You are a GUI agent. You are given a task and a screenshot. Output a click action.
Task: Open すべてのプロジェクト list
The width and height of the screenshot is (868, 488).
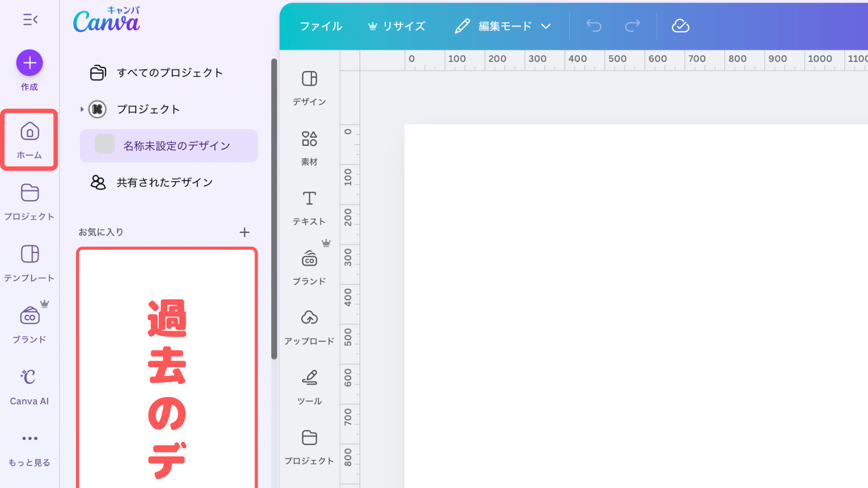[x=156, y=73]
